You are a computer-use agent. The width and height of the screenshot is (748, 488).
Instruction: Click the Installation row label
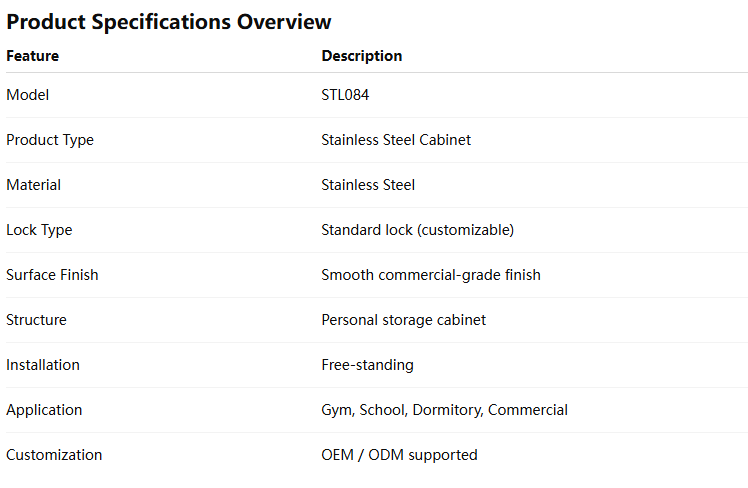43,365
